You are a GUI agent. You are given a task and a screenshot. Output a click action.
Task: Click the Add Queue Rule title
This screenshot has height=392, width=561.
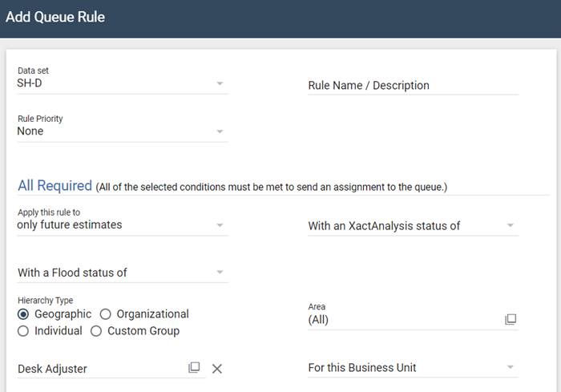click(55, 17)
